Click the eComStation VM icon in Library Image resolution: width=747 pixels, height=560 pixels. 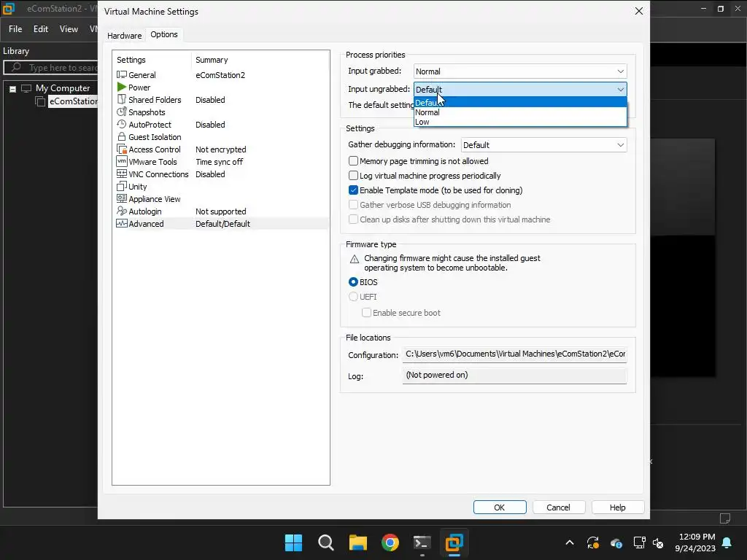click(41, 101)
